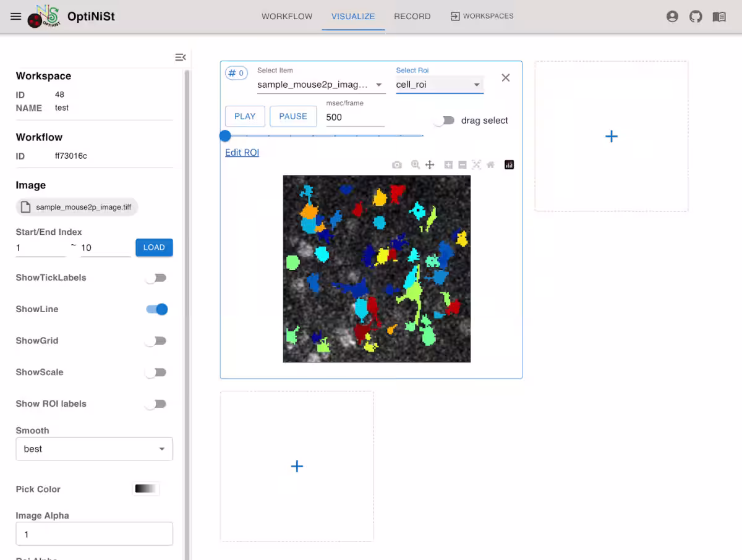Open the Edit ROI link

tap(242, 153)
